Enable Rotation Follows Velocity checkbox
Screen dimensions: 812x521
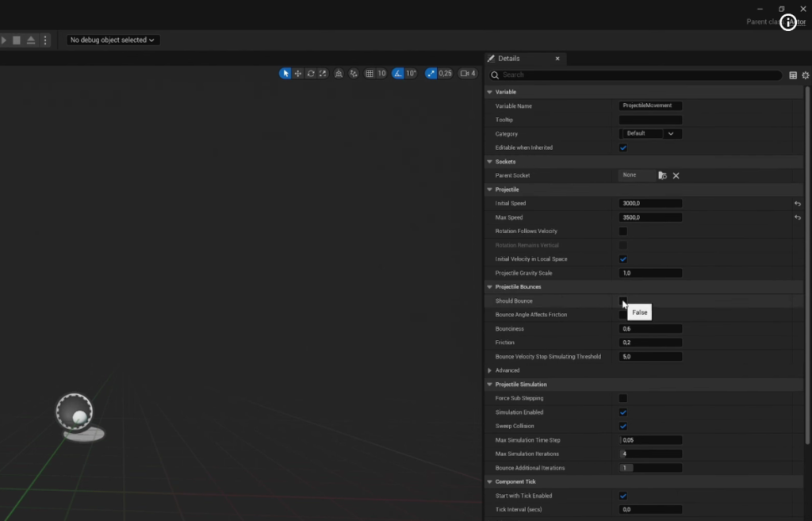click(623, 231)
